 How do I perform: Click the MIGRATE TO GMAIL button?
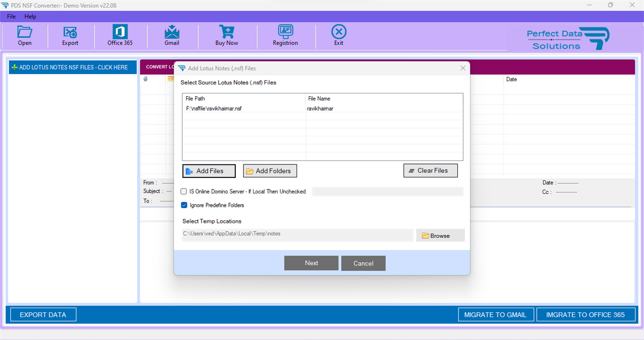pos(496,315)
